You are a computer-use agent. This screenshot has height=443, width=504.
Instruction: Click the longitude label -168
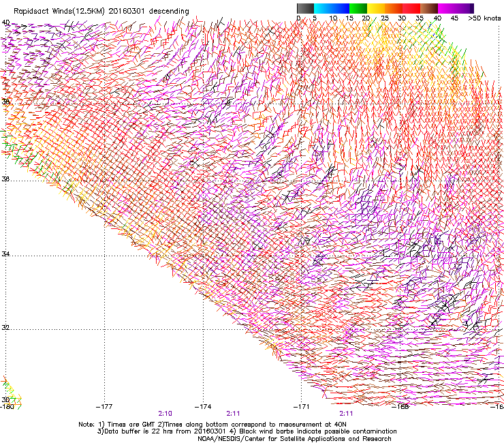tap(400, 407)
